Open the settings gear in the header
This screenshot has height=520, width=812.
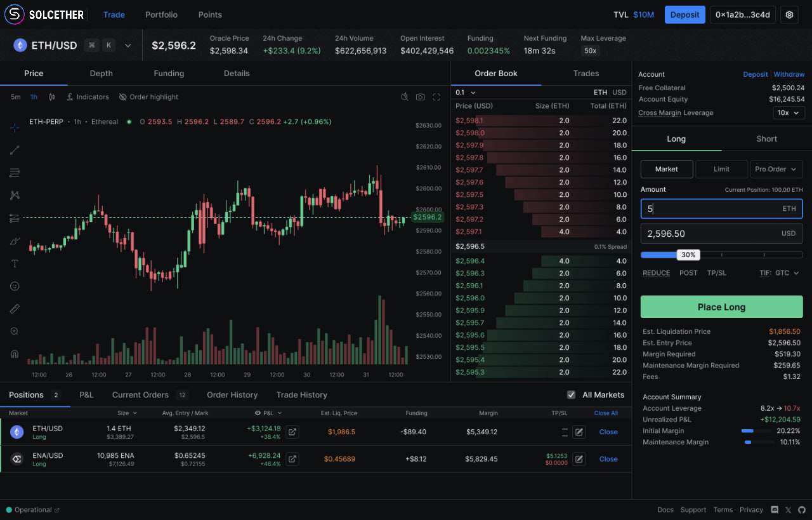point(789,14)
